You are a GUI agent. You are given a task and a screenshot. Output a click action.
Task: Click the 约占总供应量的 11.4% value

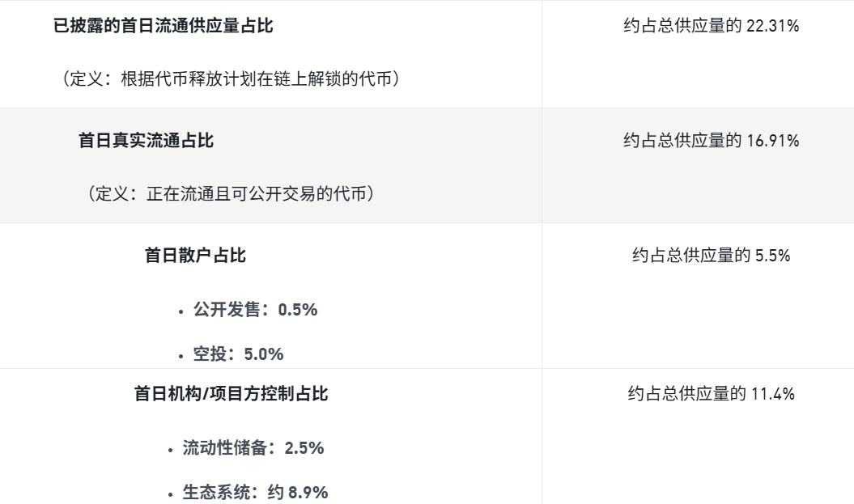pyautogui.click(x=711, y=394)
